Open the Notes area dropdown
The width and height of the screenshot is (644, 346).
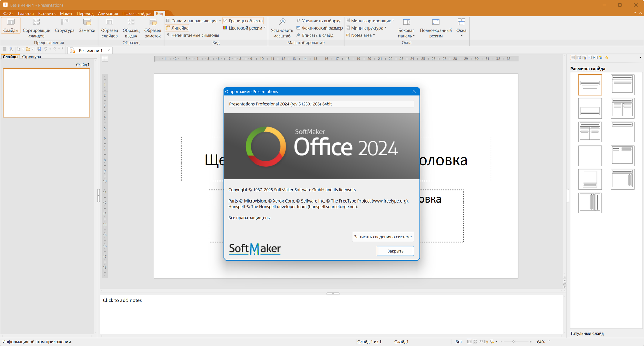[374, 35]
